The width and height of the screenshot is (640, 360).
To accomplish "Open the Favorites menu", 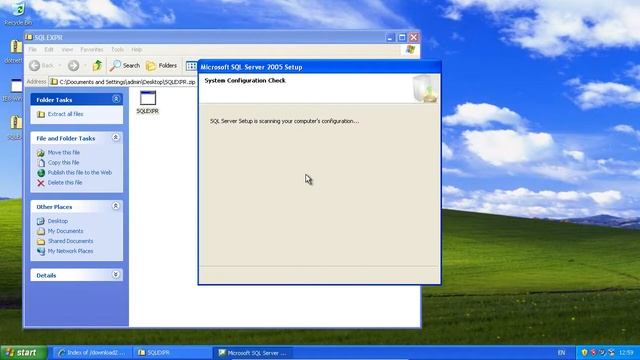I will (92, 49).
